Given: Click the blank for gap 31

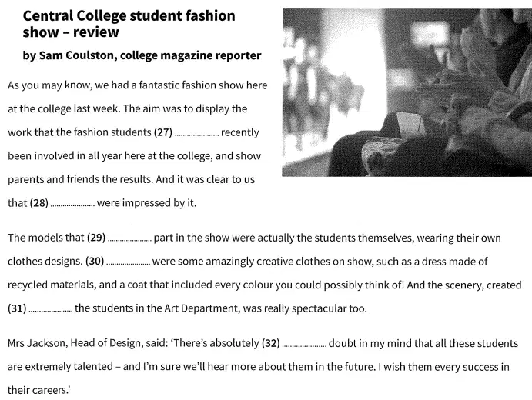Looking at the screenshot, I should click(x=51, y=311).
